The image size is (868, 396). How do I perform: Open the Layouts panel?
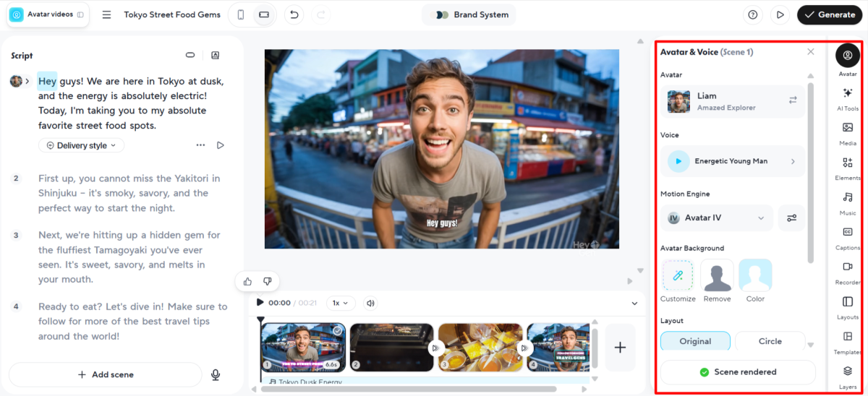848,307
